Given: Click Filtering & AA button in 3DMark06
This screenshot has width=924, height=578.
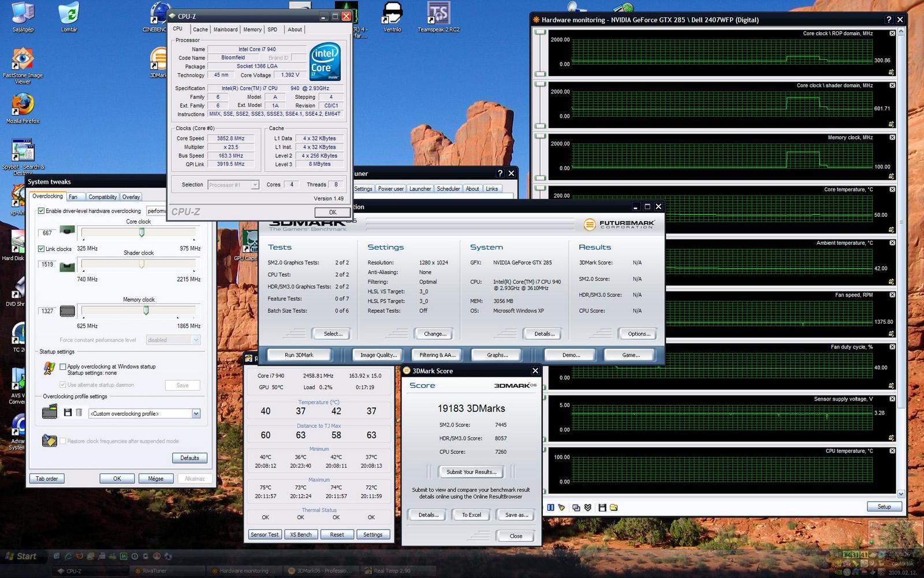Looking at the screenshot, I should pyautogui.click(x=437, y=355).
